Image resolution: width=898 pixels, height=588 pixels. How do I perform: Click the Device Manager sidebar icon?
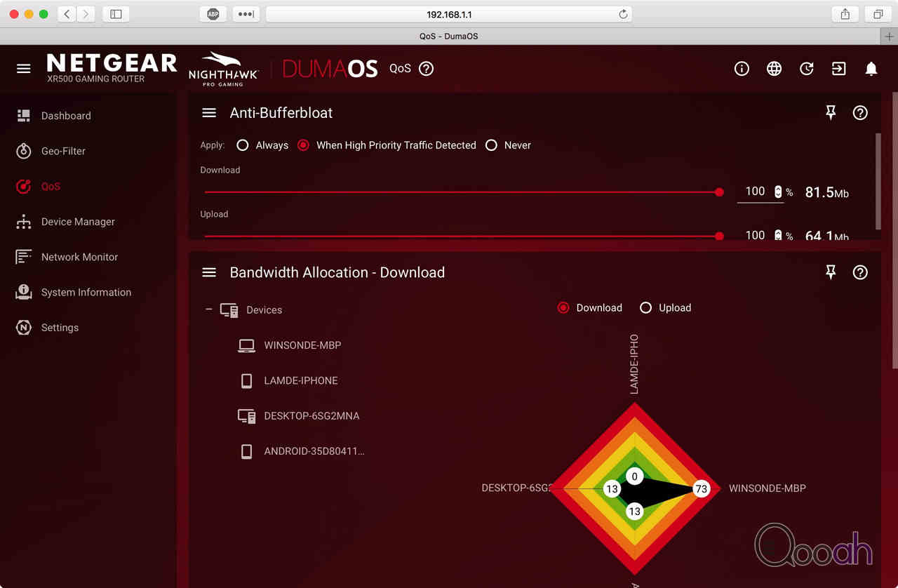click(x=24, y=222)
